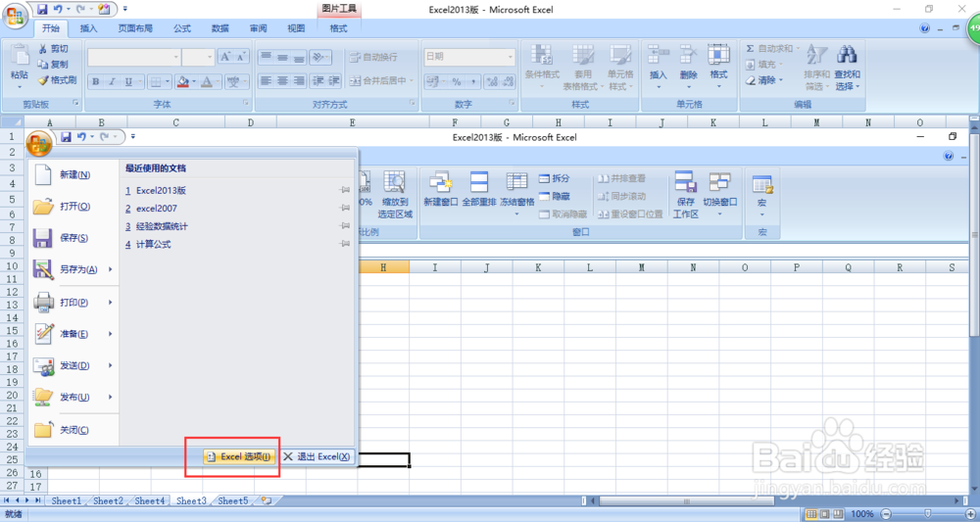Select Close (关闭) in the Office menu

pyautogui.click(x=73, y=430)
